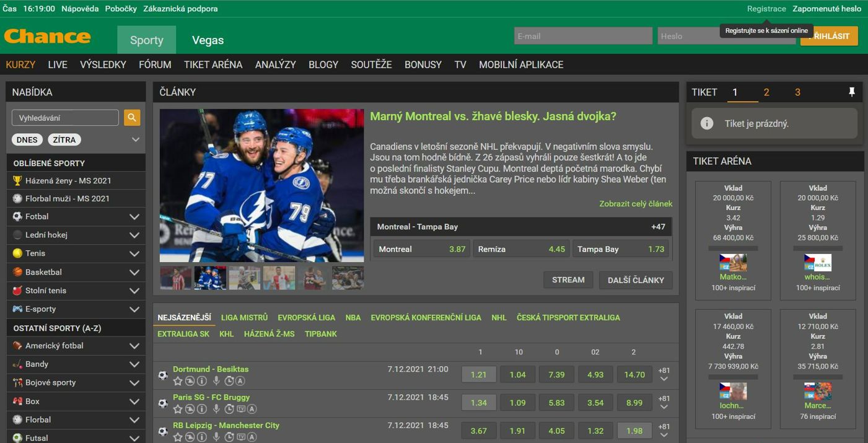Open Zobrazit celý článek link
Image resolution: width=868 pixels, height=443 pixels.
pyautogui.click(x=636, y=203)
